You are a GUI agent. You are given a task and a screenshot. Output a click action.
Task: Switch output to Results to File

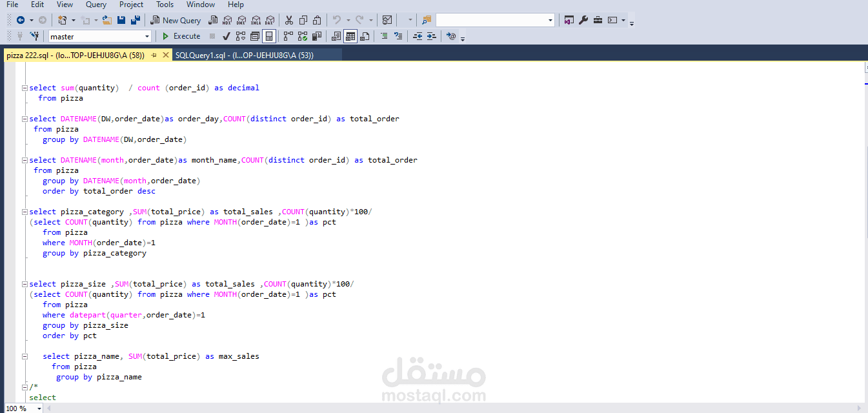[x=365, y=36]
